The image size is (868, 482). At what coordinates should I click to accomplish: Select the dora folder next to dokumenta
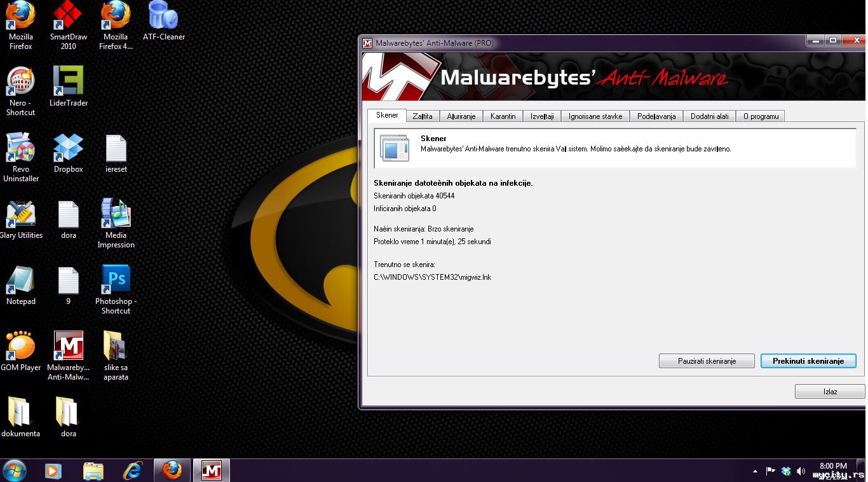[x=69, y=418]
